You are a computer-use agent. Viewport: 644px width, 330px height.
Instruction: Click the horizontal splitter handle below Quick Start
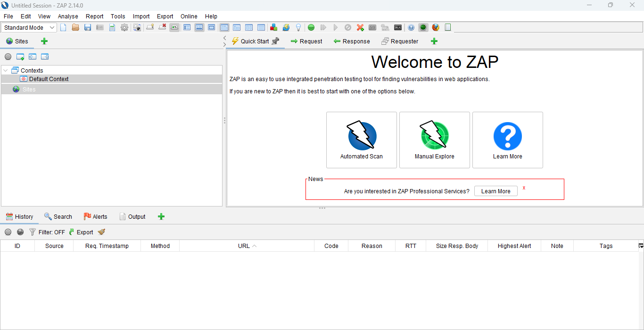[x=322, y=208]
